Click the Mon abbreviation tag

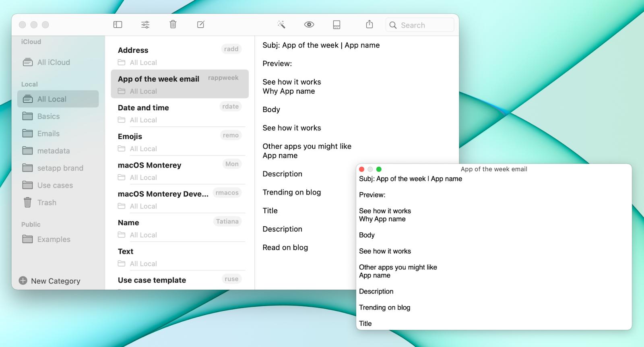point(232,164)
